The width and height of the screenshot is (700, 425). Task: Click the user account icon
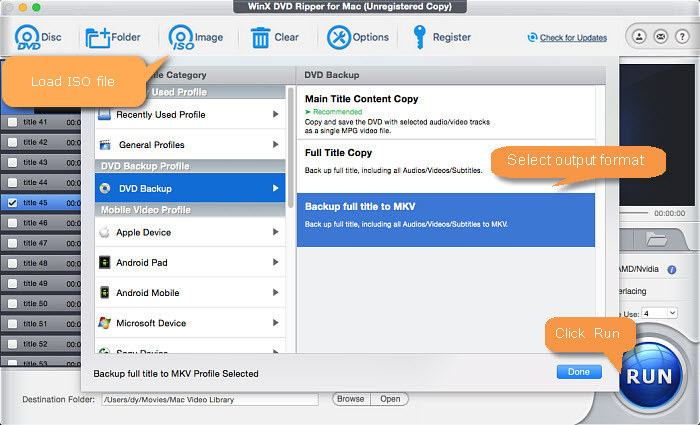coord(639,37)
